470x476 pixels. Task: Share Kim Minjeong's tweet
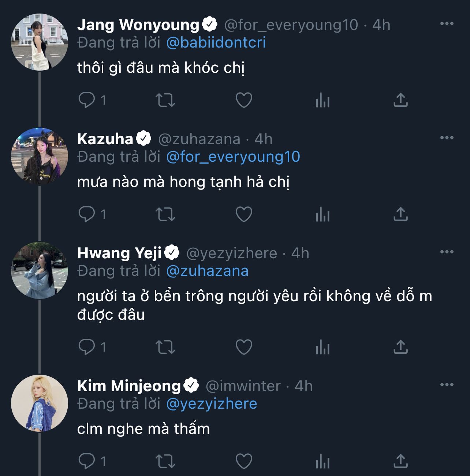tap(400, 461)
